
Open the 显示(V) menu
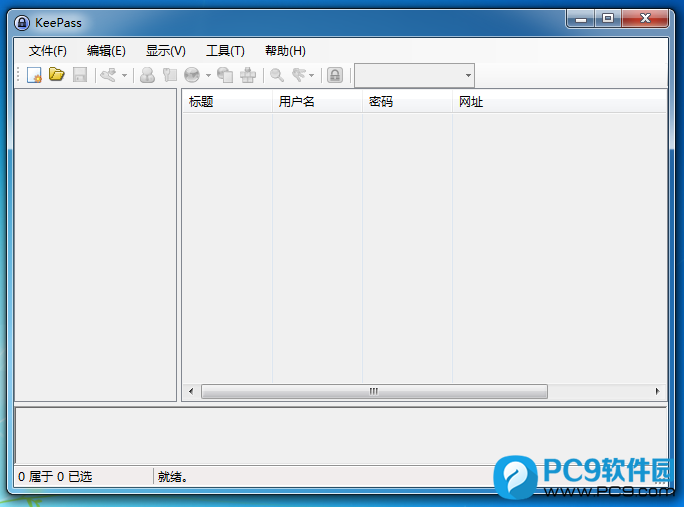[x=166, y=51]
